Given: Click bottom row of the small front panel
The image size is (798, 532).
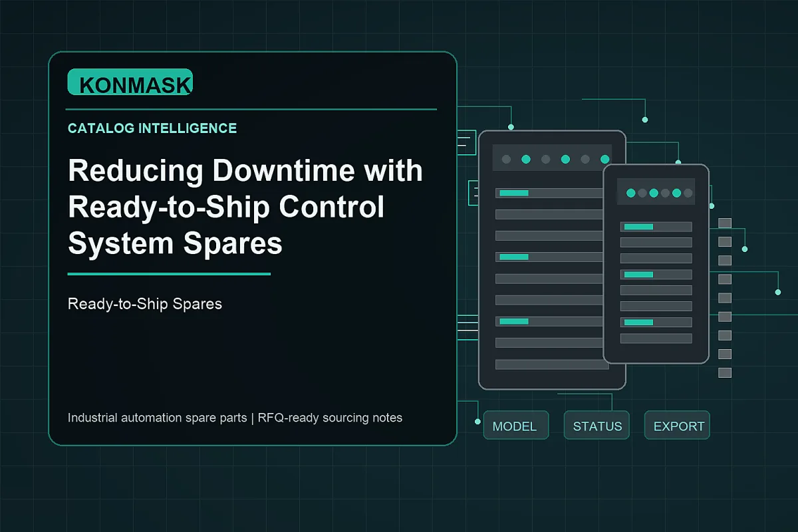Looking at the screenshot, I should (656, 338).
